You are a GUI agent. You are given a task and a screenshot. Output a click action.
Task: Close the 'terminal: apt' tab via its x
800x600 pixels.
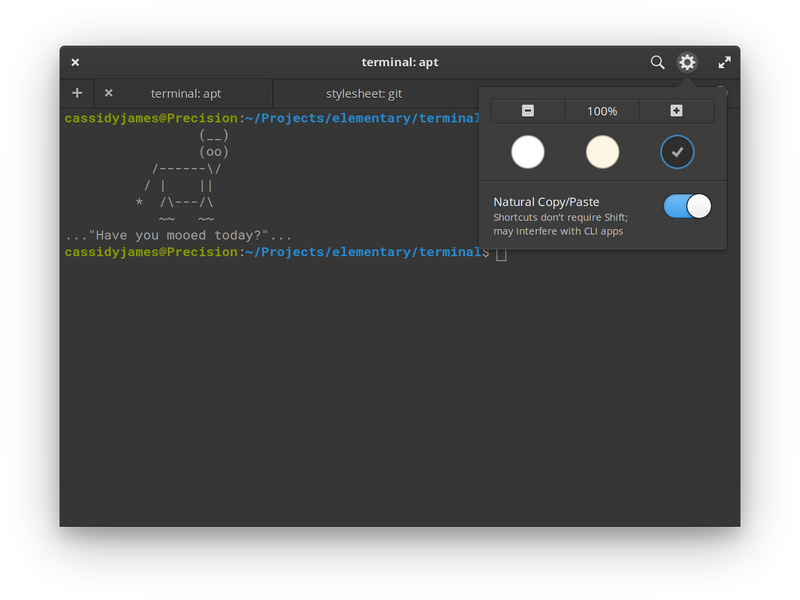(x=108, y=93)
